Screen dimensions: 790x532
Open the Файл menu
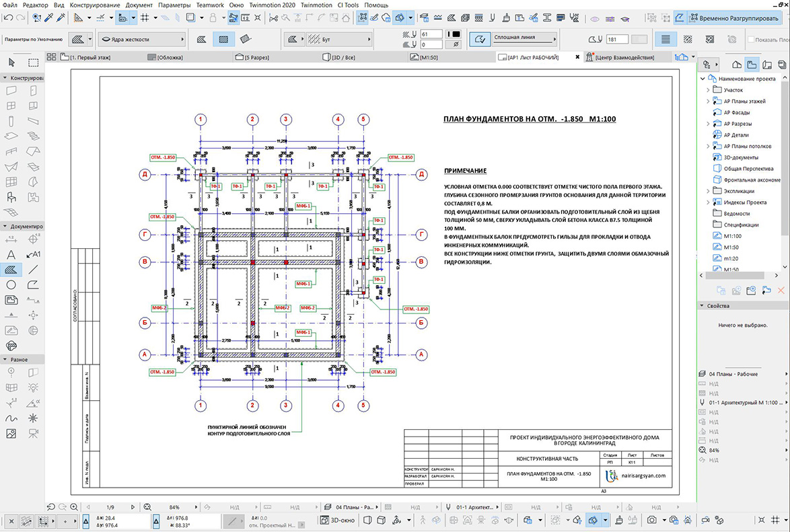click(9, 5)
